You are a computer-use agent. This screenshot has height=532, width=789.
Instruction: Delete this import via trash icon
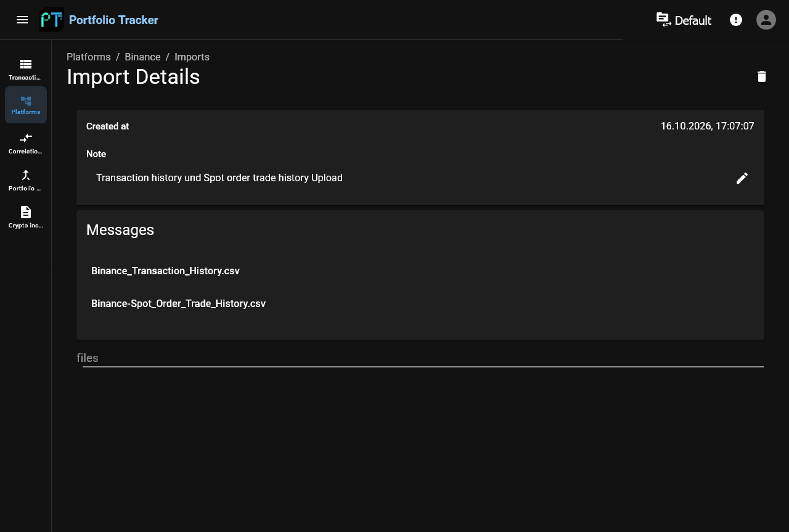coord(761,76)
